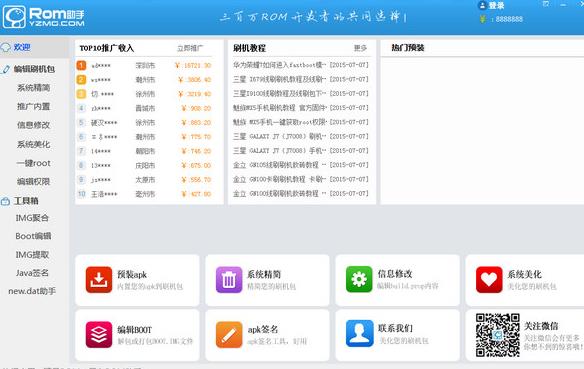Open the green gear 信息修改 icon
The image size is (584, 369).
359,279
